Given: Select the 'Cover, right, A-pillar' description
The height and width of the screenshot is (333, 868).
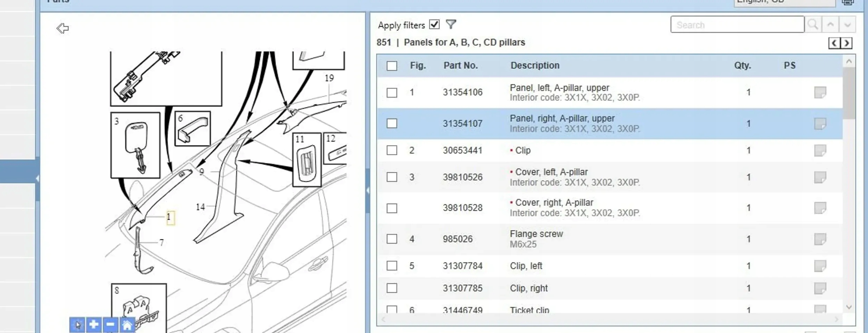Looking at the screenshot, I should coord(554,203).
